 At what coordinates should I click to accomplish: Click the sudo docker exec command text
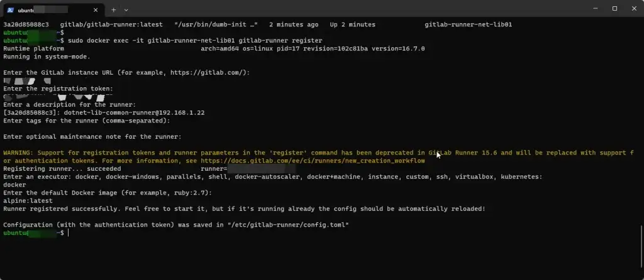(x=195, y=41)
